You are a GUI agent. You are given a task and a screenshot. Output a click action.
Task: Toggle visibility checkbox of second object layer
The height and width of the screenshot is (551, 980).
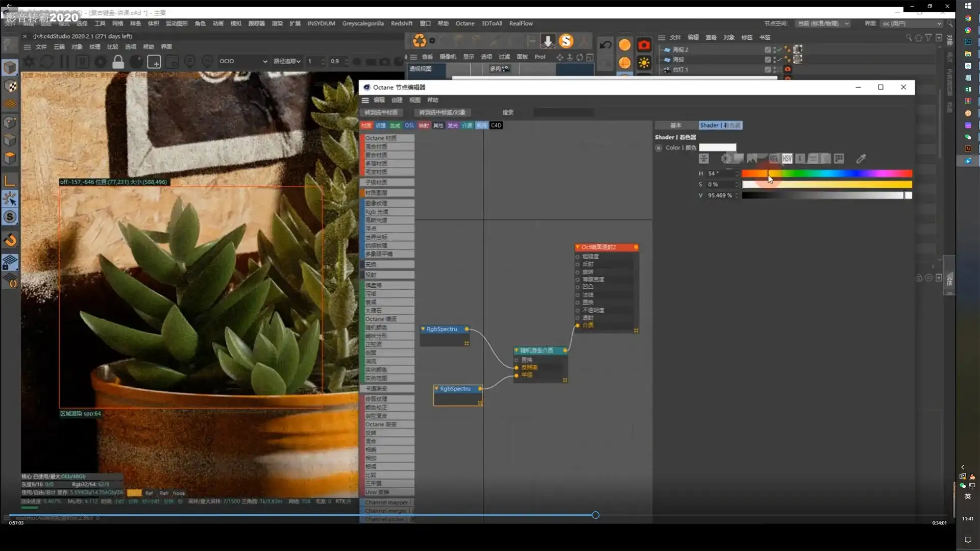point(768,60)
